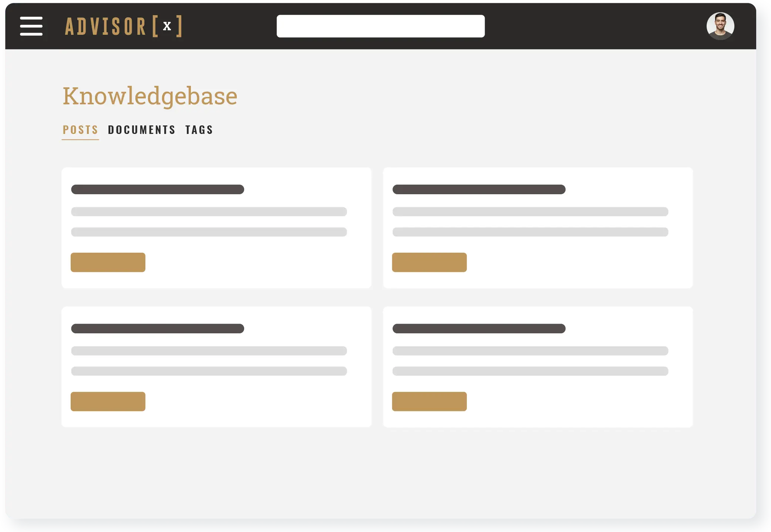
Task: Click the ADVISOR[x] logo
Action: coord(123,26)
